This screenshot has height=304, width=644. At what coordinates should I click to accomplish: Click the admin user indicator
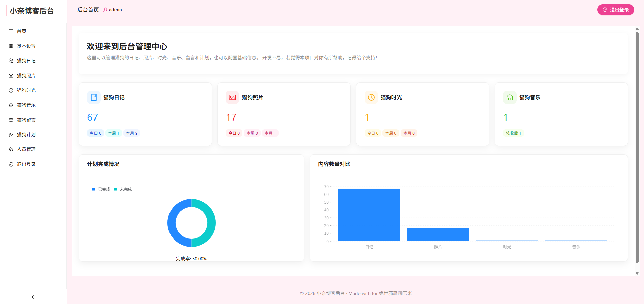point(113,10)
